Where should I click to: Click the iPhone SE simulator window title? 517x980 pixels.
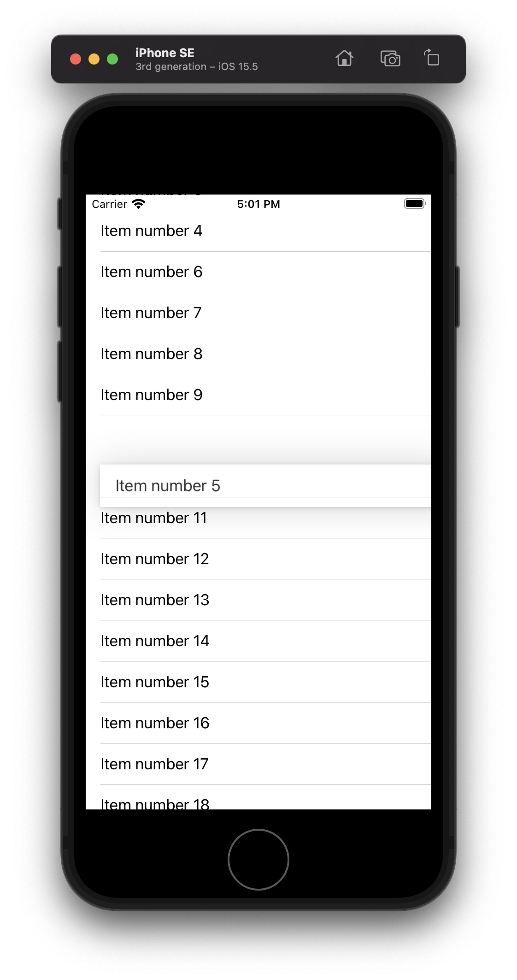point(165,53)
